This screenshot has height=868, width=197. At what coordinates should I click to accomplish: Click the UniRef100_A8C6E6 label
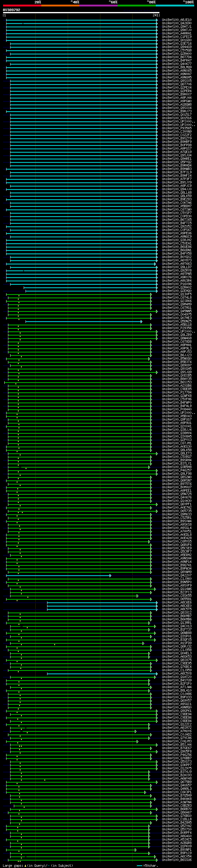(177, 603)
